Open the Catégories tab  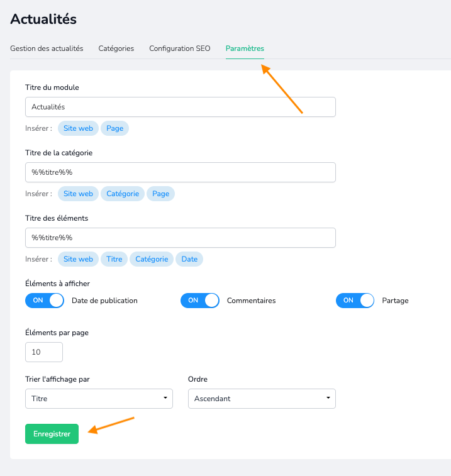coord(116,48)
